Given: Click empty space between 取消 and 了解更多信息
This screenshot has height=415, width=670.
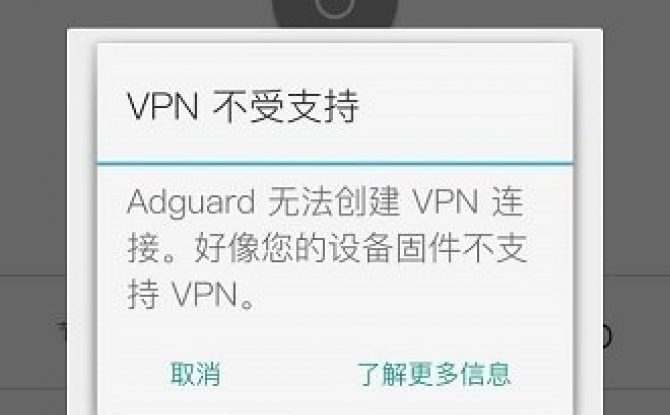Looking at the screenshot, I should click(289, 374).
